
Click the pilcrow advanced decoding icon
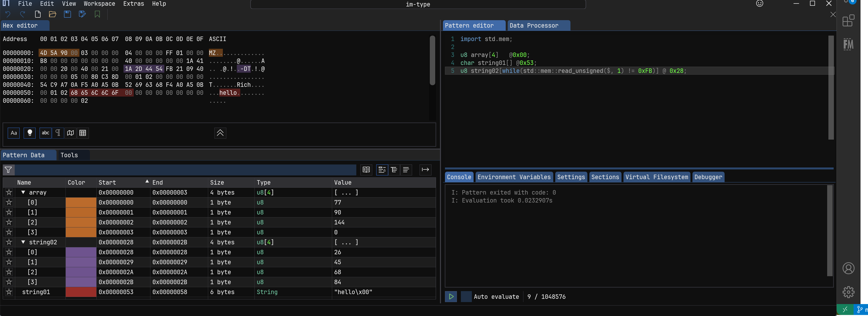pyautogui.click(x=58, y=133)
